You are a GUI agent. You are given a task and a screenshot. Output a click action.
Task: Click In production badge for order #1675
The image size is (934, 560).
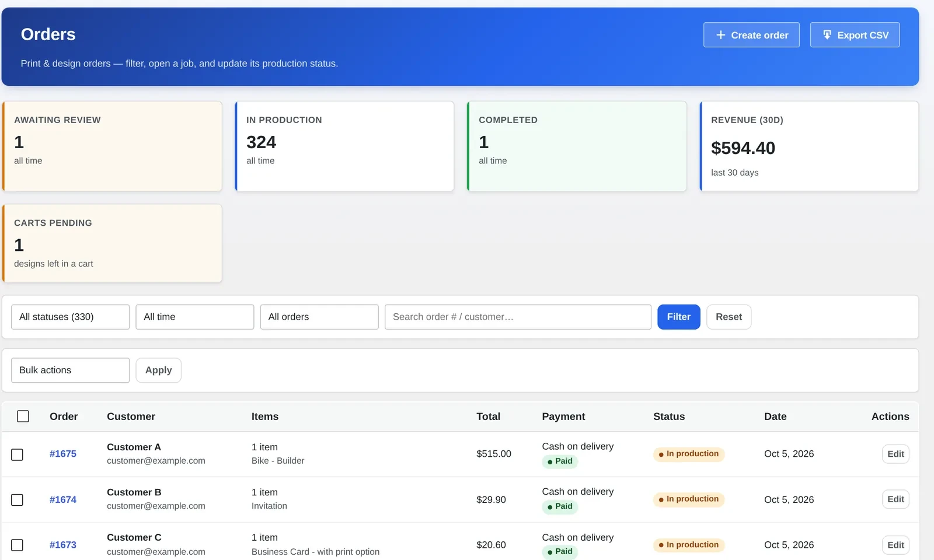pyautogui.click(x=689, y=454)
